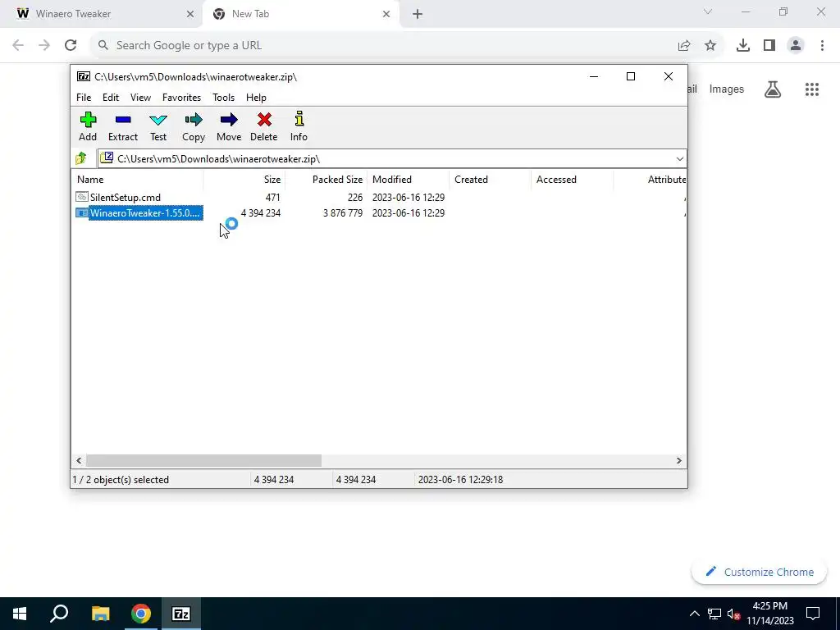Open the Chrome three-dot menu
Image resolution: width=840 pixels, height=630 pixels.
click(822, 45)
